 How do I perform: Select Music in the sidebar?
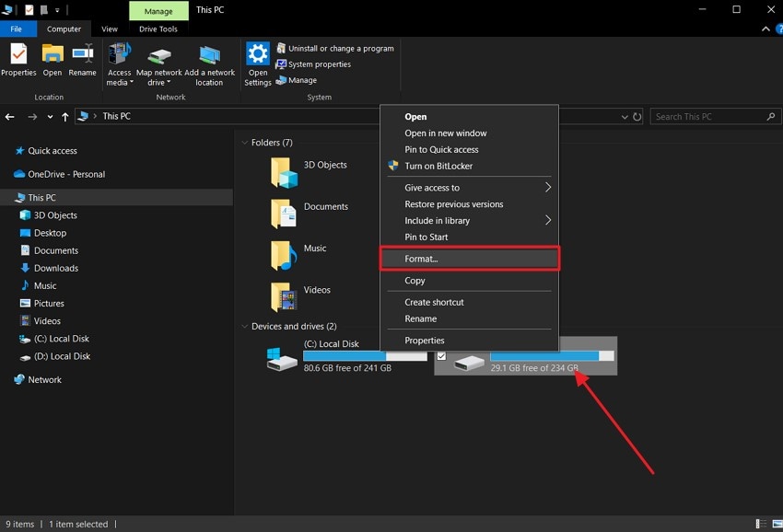click(x=38, y=285)
